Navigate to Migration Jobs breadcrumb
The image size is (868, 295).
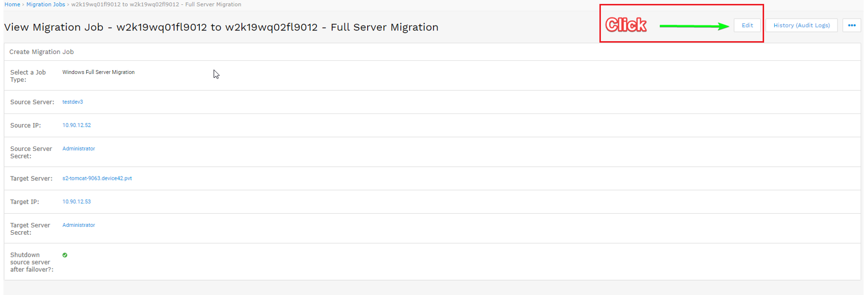[x=46, y=4]
